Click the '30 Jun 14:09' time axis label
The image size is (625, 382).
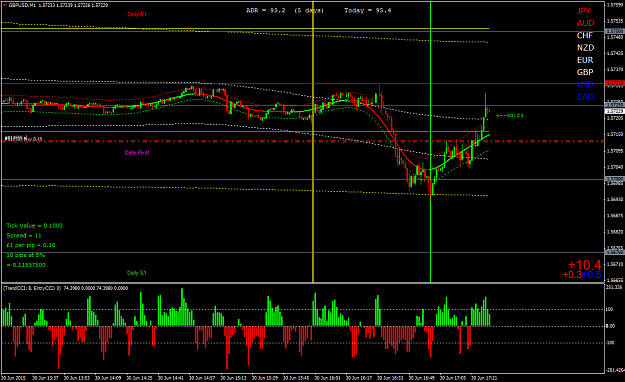(108, 378)
